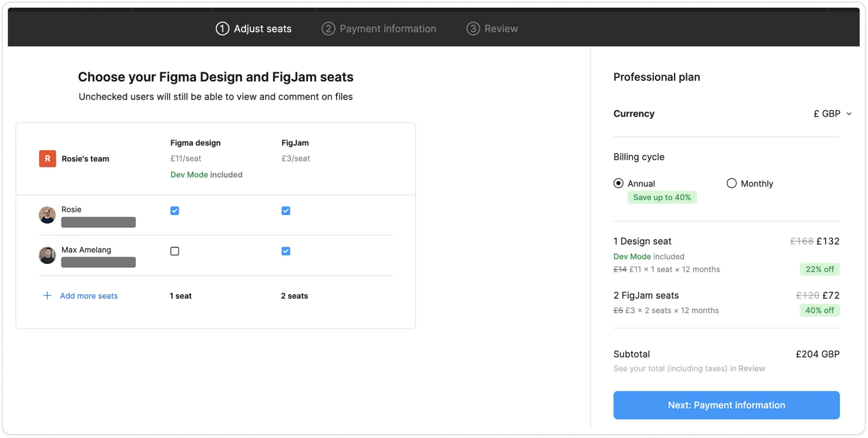
Task: Click the Professional plan heading
Action: coord(656,77)
